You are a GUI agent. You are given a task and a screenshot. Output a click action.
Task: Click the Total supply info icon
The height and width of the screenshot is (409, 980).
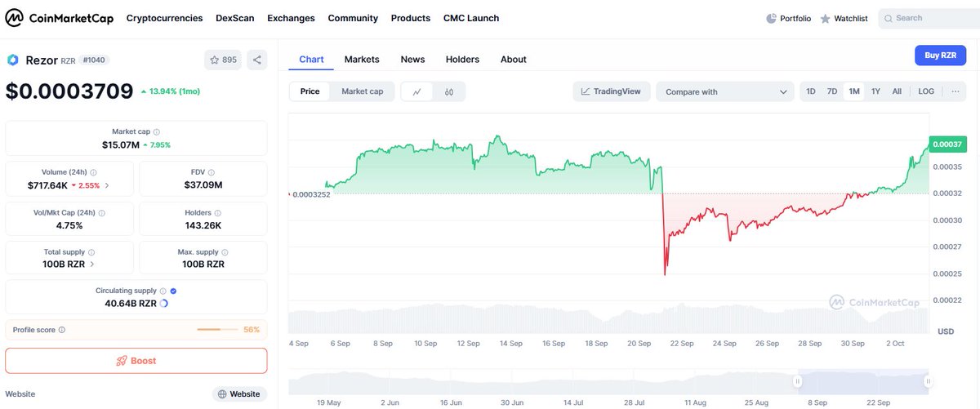point(91,252)
